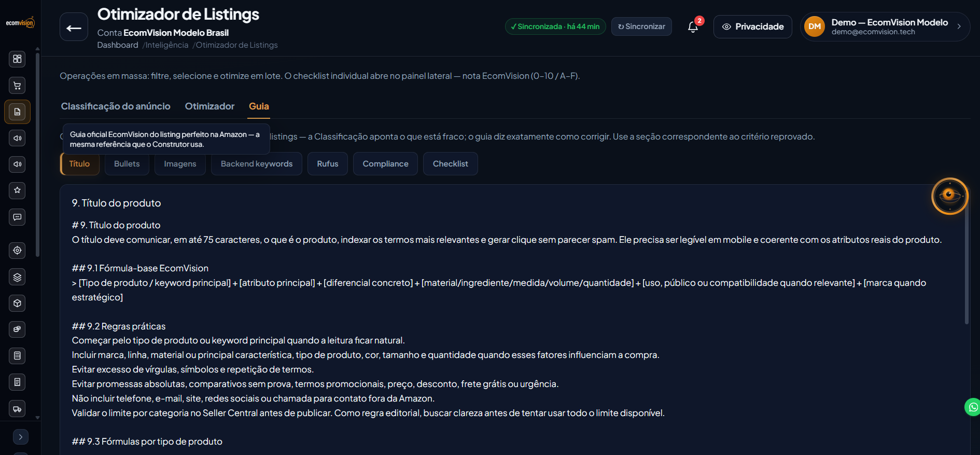Viewport: 980px width, 455px height.
Task: Click the delivery truck sidebar icon
Action: (17, 409)
